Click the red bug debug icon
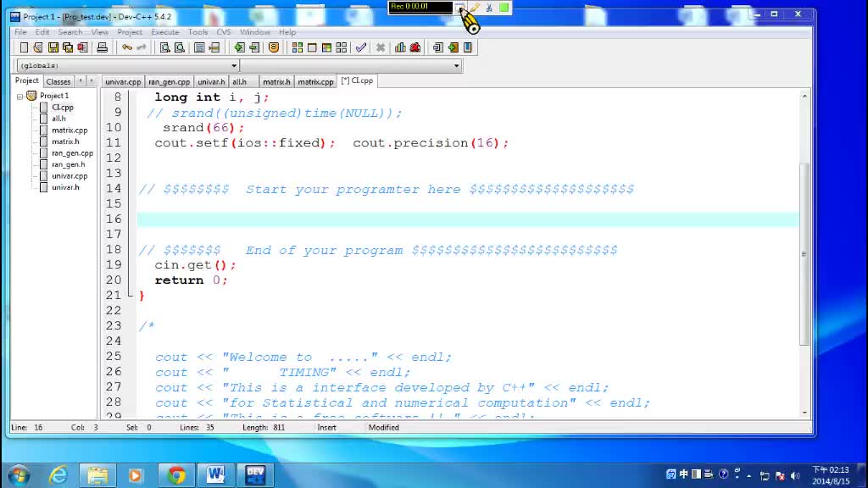868x488 pixels. point(415,47)
